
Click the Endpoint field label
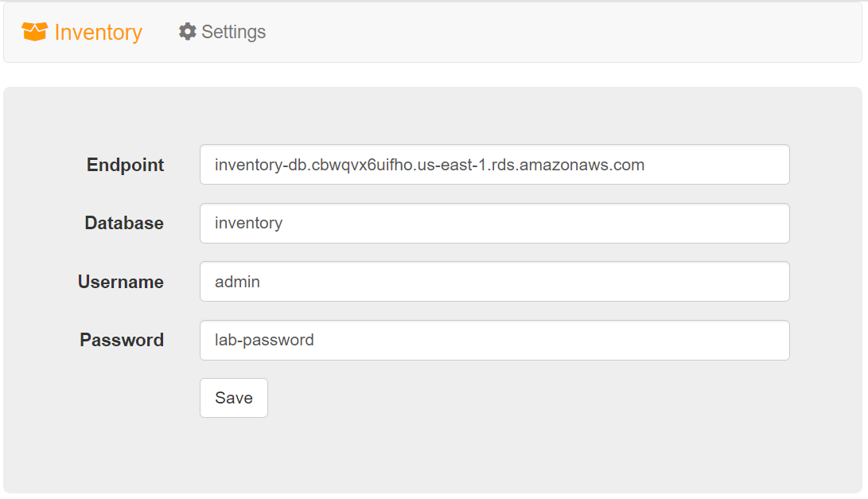[x=125, y=165]
